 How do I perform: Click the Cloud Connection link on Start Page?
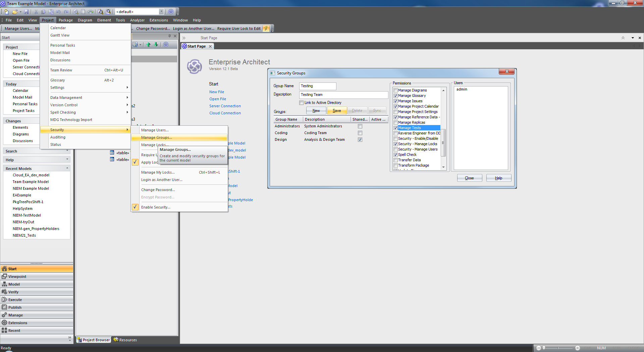(x=225, y=113)
